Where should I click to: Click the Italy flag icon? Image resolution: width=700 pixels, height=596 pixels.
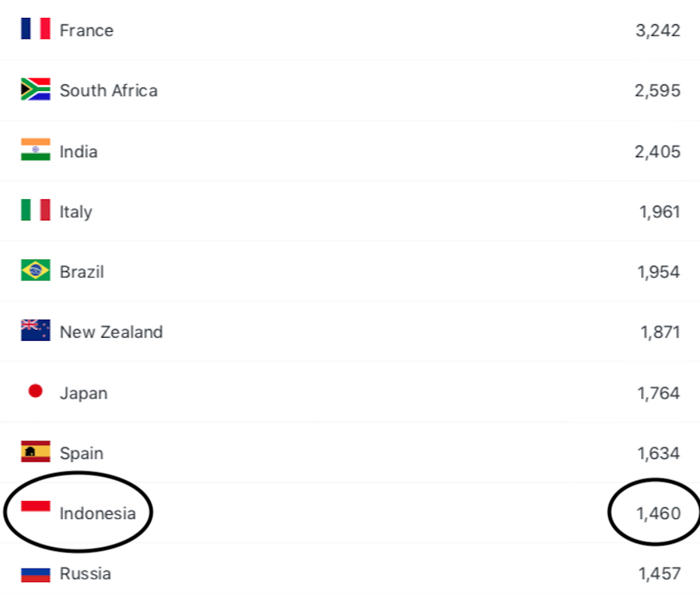tap(35, 210)
